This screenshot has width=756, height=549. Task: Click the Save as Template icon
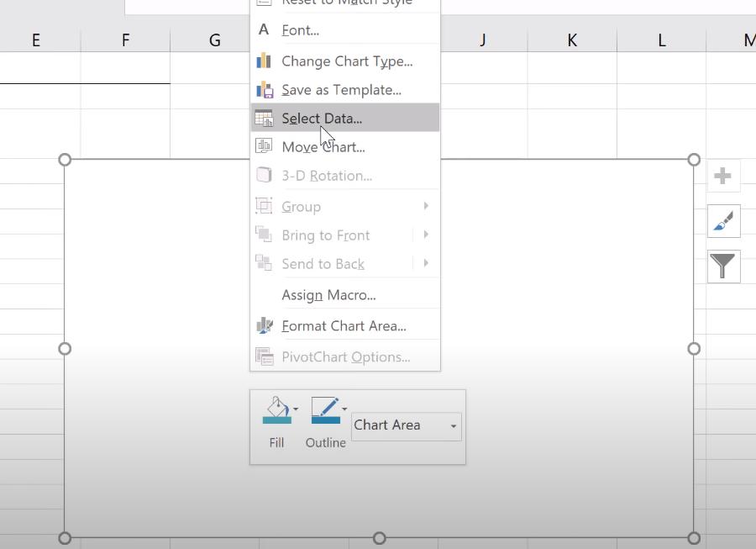[264, 90]
